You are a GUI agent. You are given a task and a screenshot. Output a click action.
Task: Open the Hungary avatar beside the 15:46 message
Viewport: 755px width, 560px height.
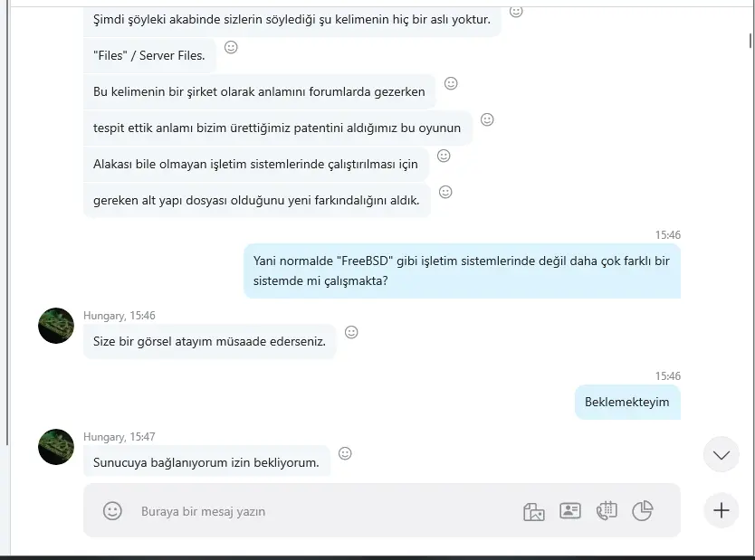(x=56, y=326)
